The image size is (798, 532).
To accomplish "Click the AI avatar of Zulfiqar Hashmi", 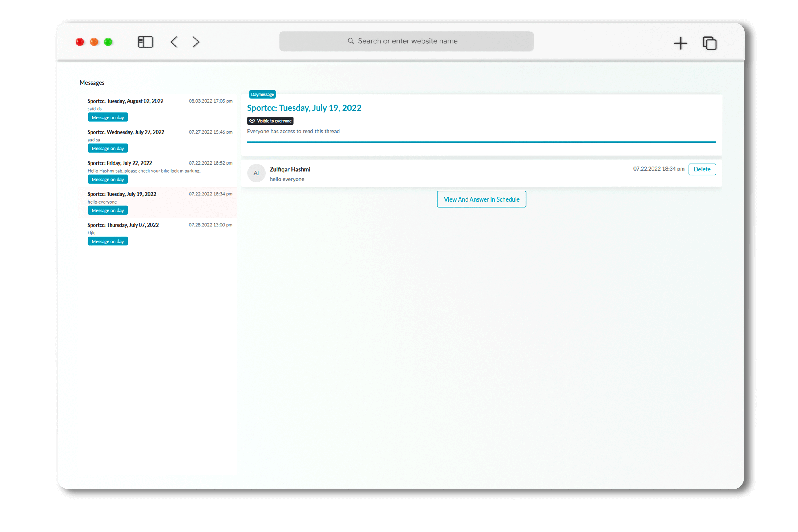I will (256, 173).
